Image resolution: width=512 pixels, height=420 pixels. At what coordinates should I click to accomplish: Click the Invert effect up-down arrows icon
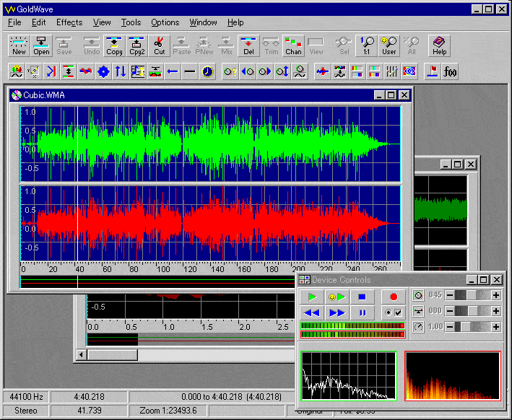pyautogui.click(x=121, y=71)
